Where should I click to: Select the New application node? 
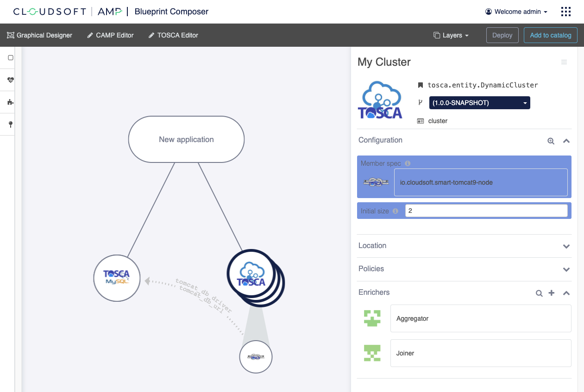click(x=186, y=139)
